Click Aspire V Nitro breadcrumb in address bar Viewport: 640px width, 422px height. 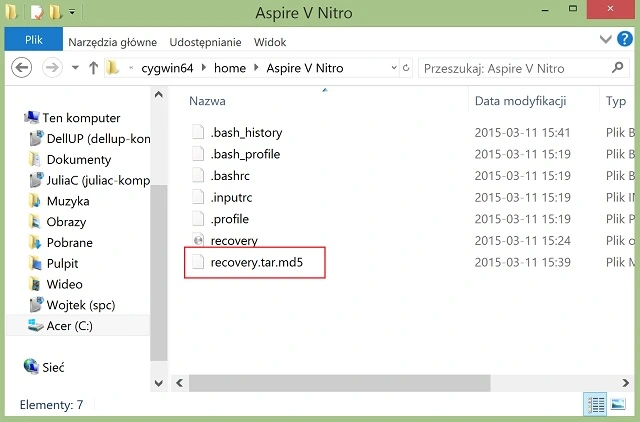pos(304,68)
